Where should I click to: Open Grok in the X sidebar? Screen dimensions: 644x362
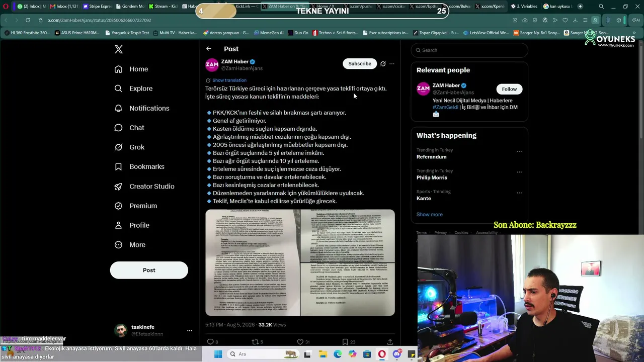tap(129, 147)
